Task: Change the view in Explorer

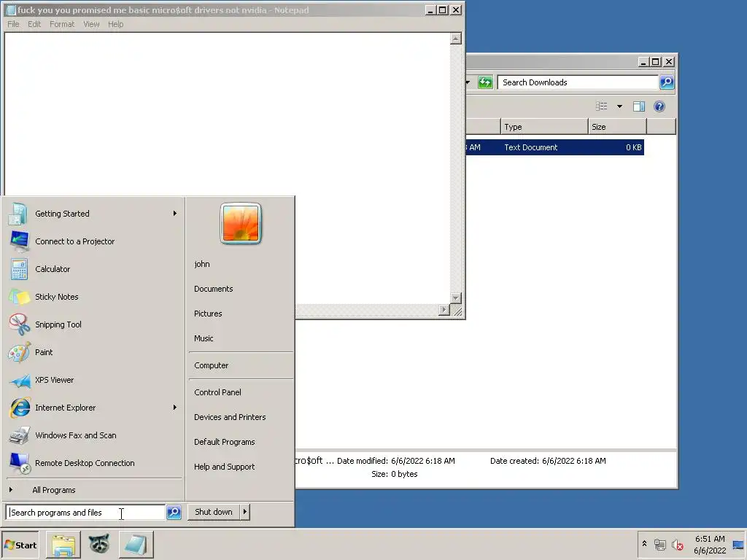Action: point(602,106)
